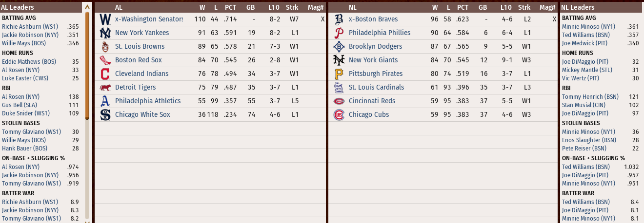Click the Chicago White Sox logo
The height and width of the screenshot is (223, 644).
[x=105, y=115]
